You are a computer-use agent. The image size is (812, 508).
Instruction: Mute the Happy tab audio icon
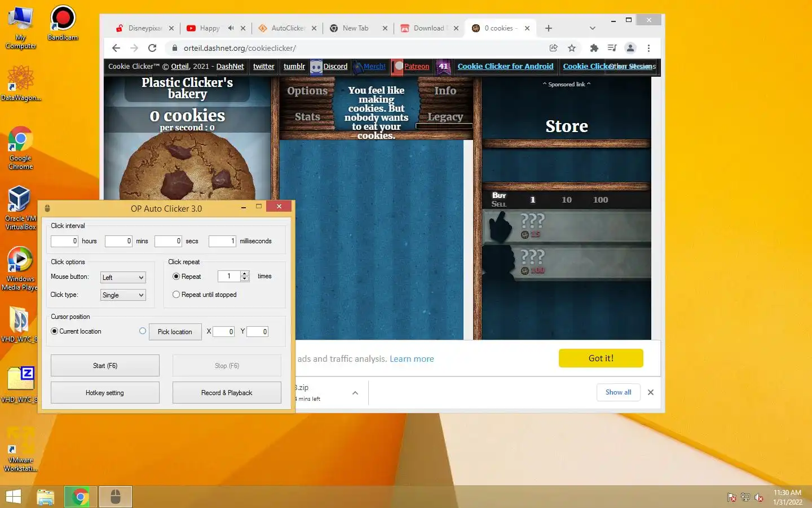pyautogui.click(x=231, y=28)
